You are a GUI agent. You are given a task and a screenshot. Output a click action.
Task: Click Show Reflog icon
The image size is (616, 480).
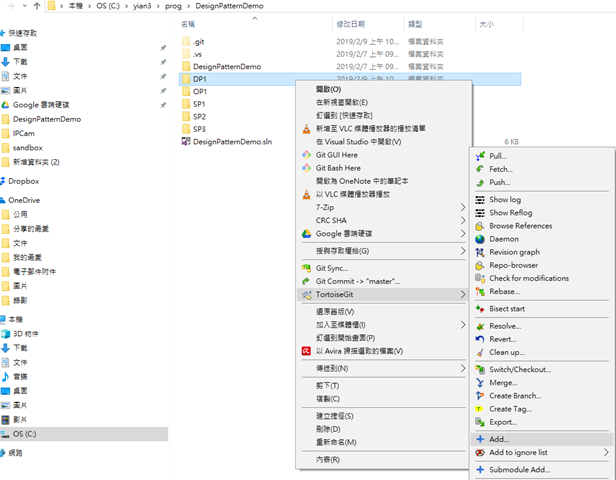(x=480, y=213)
